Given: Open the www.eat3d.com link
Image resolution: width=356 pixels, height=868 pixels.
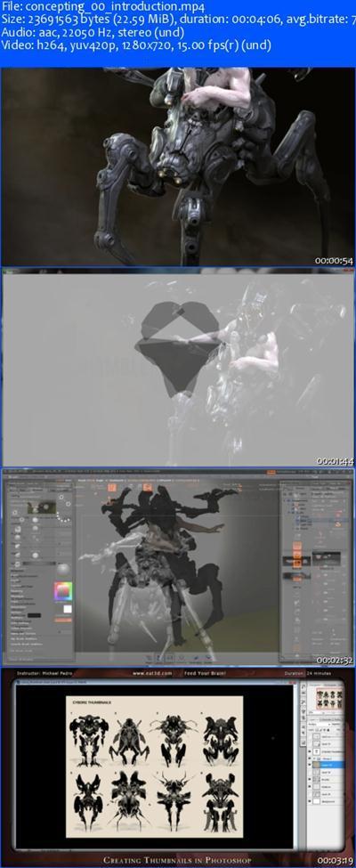Looking at the screenshot, I should coord(150,674).
